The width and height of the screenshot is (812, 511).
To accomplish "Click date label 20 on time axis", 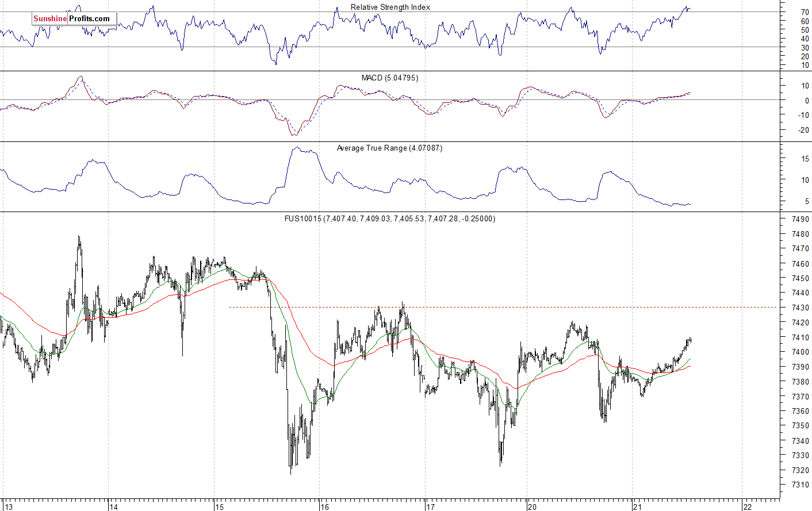I will point(532,507).
